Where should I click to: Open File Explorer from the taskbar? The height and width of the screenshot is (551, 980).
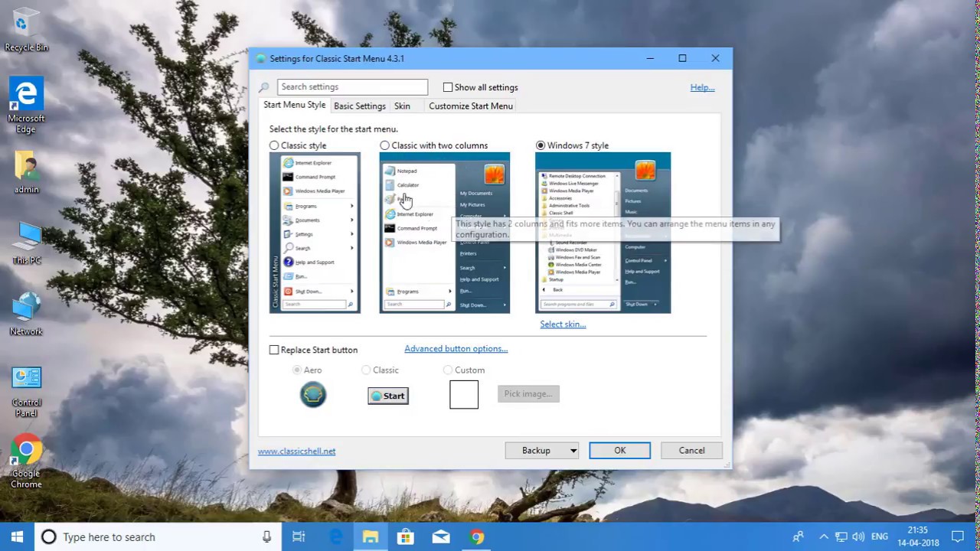tap(371, 536)
